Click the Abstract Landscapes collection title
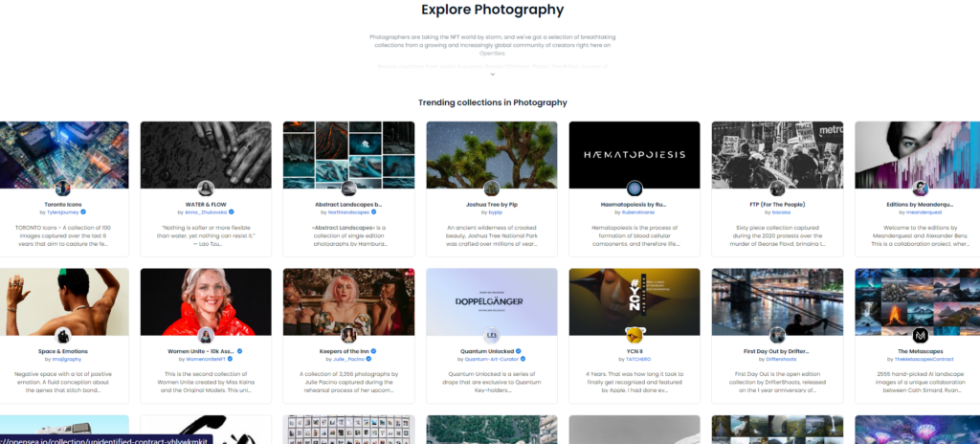 [x=348, y=205]
